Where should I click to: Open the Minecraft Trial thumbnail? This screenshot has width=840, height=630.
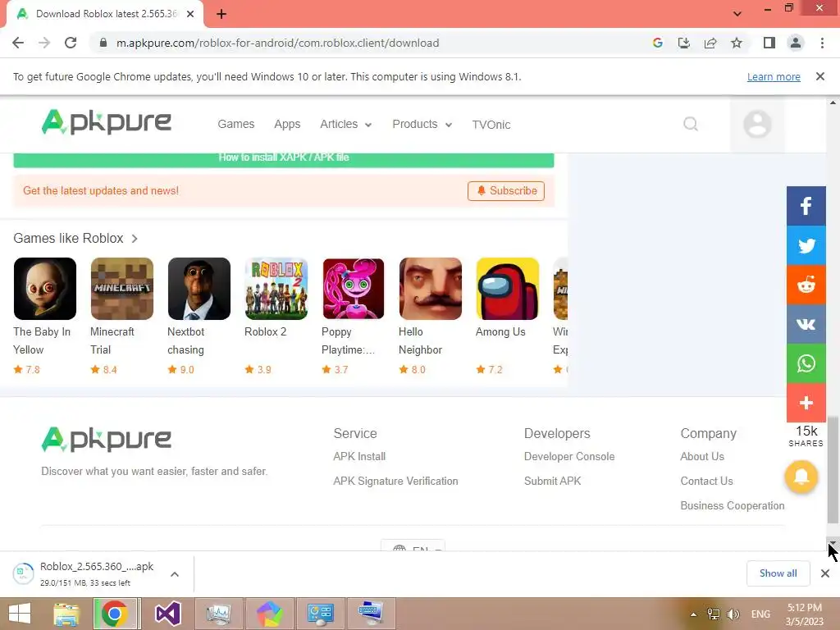122,289
